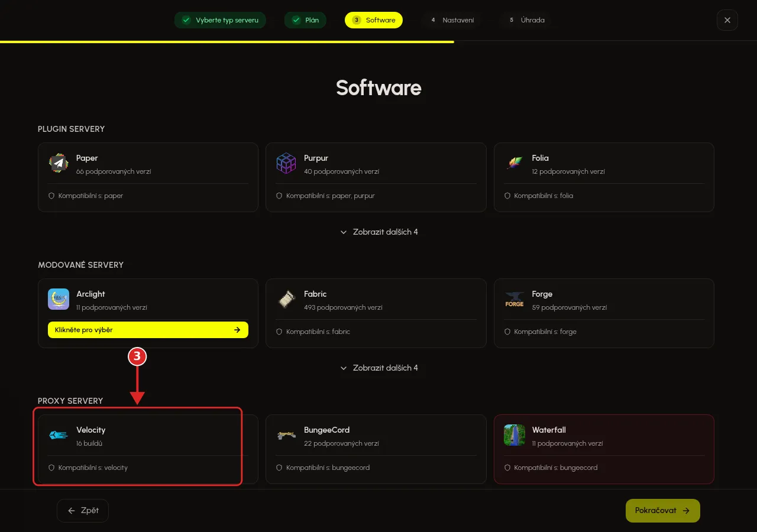Viewport: 757px width, 532px height.
Task: Click the checkmark icon on 'Plán' step
Action: [x=296, y=20]
